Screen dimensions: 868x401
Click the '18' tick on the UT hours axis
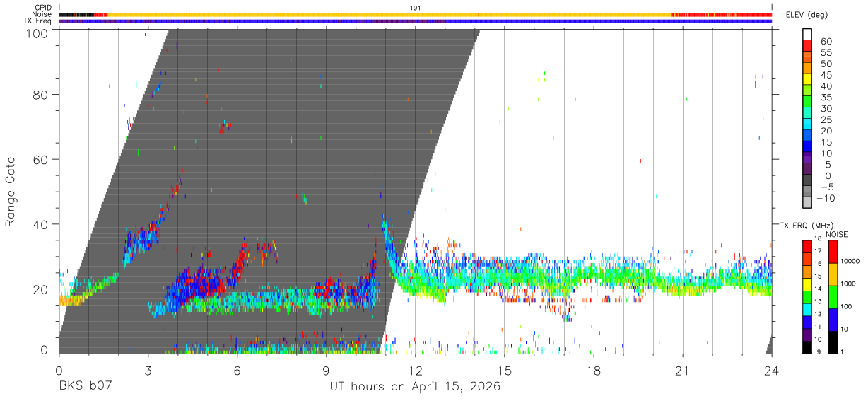coord(593,370)
